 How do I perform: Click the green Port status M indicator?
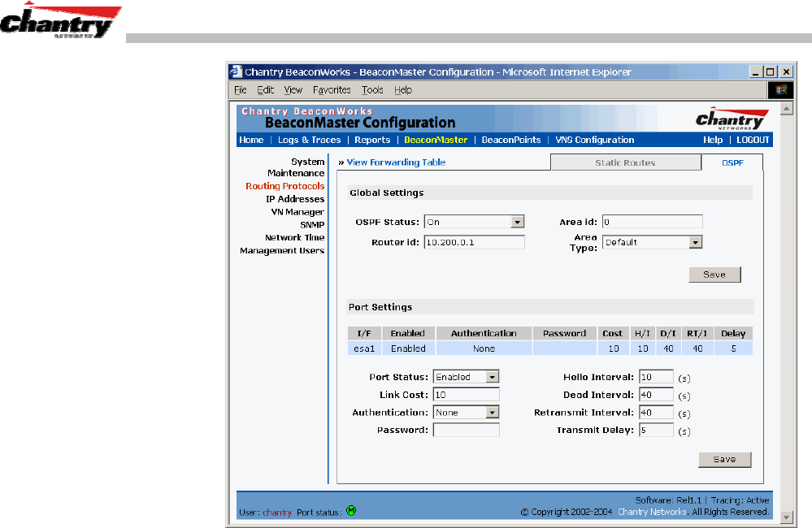[351, 510]
